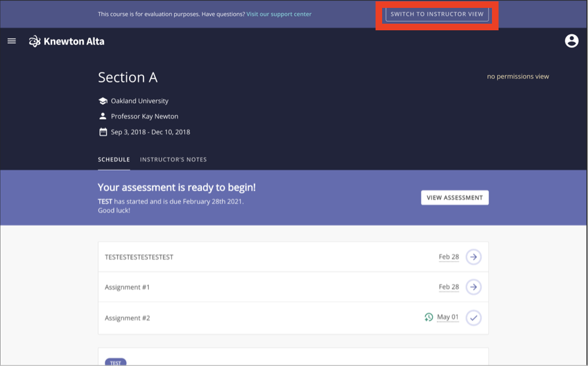Visit our support center link

(279, 14)
